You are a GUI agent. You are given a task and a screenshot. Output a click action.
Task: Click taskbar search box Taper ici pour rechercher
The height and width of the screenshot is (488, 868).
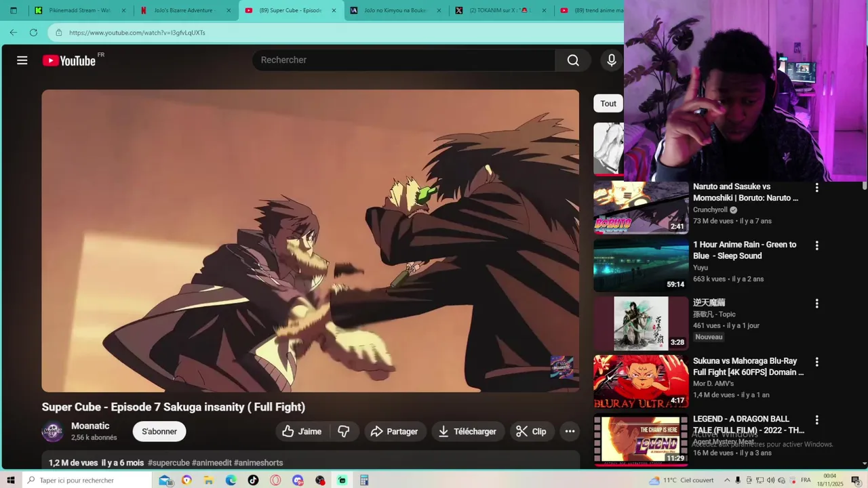(87, 481)
